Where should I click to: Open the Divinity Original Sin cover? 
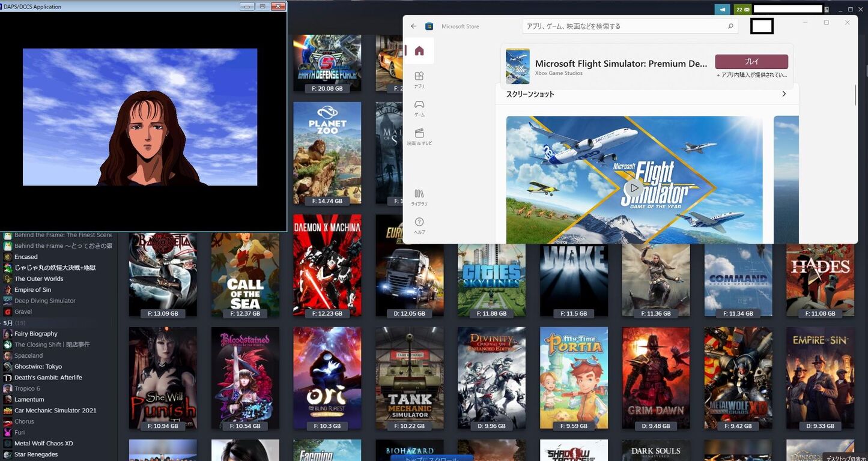click(x=491, y=378)
